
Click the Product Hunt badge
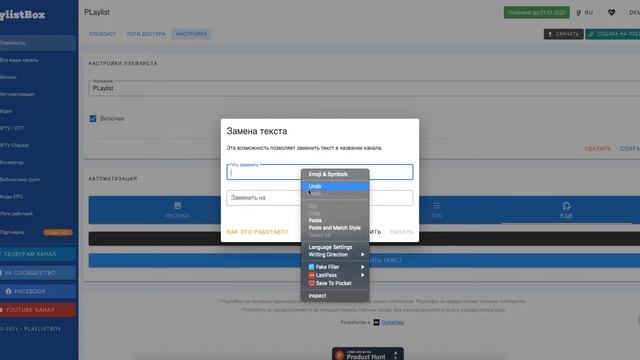(368, 354)
